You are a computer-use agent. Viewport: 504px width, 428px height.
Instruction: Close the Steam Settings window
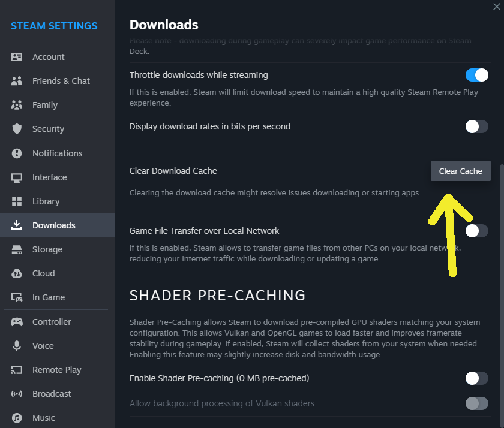point(496,5)
